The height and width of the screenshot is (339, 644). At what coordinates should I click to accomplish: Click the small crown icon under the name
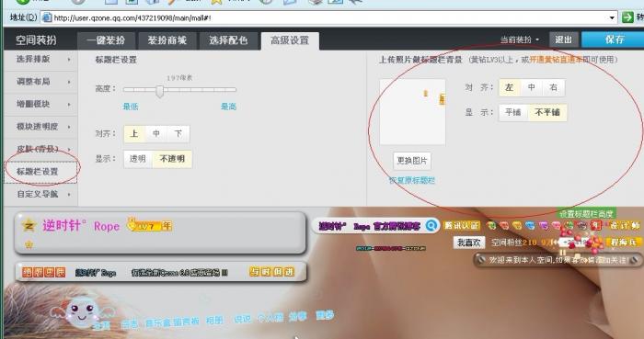tap(29, 244)
